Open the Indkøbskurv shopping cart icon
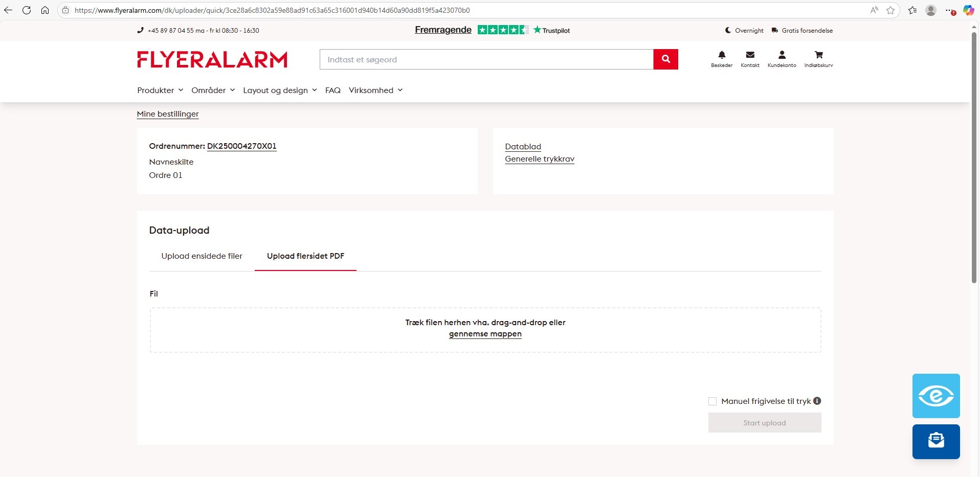Viewport: 980px width, 477px height. tap(818, 55)
